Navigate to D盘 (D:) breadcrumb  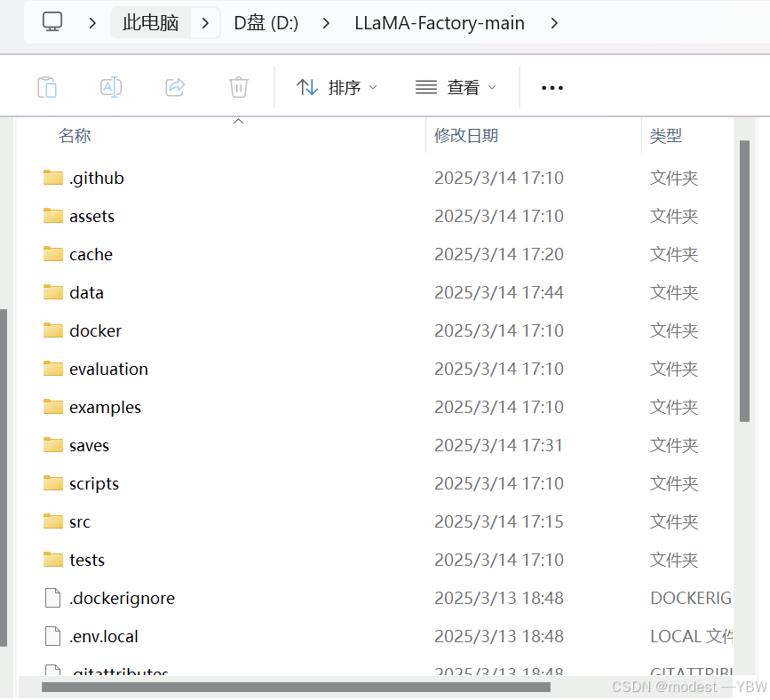pyautogui.click(x=266, y=23)
